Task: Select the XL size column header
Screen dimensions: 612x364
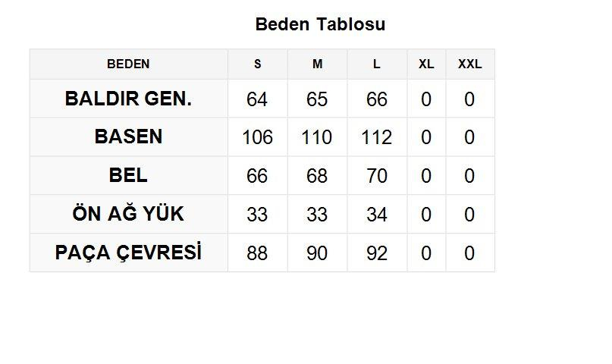Action: (x=426, y=64)
